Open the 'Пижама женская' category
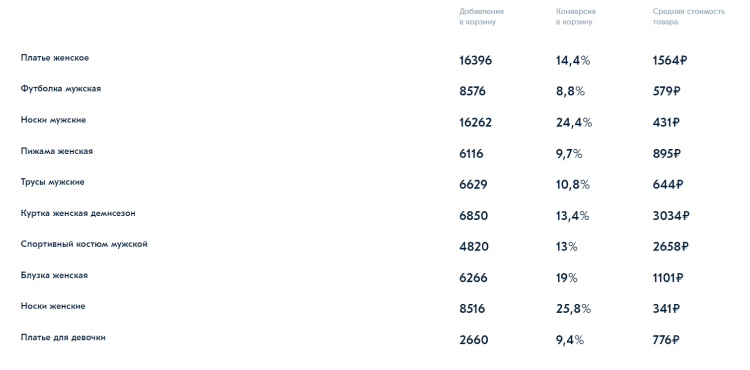Viewport: 750px width, 370px height. (x=56, y=151)
